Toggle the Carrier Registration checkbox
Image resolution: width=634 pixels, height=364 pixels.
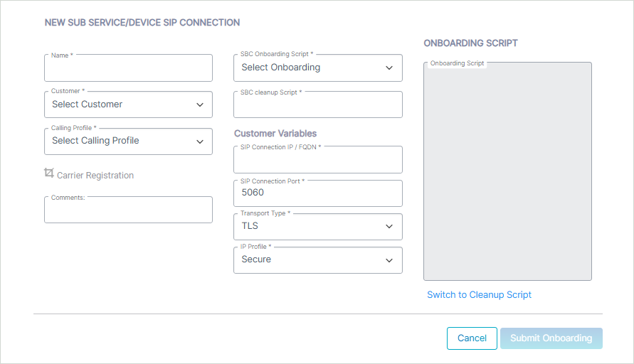(x=49, y=173)
